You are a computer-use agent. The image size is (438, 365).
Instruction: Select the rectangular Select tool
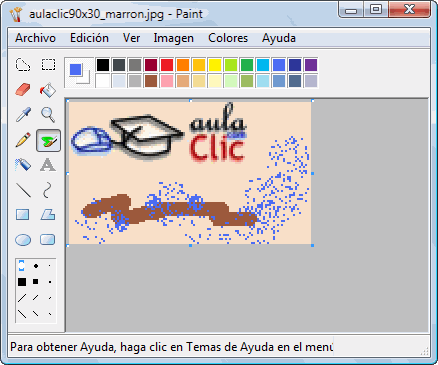tap(48, 65)
